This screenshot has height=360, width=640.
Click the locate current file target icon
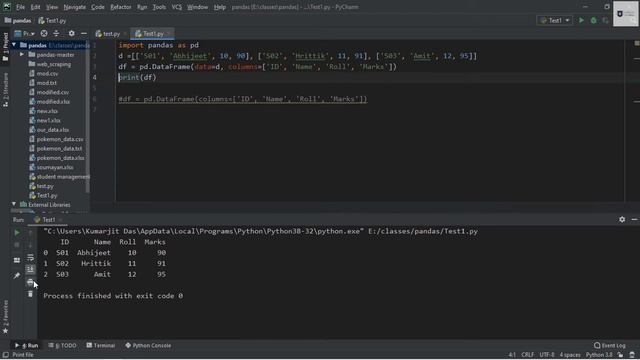pos(44,33)
